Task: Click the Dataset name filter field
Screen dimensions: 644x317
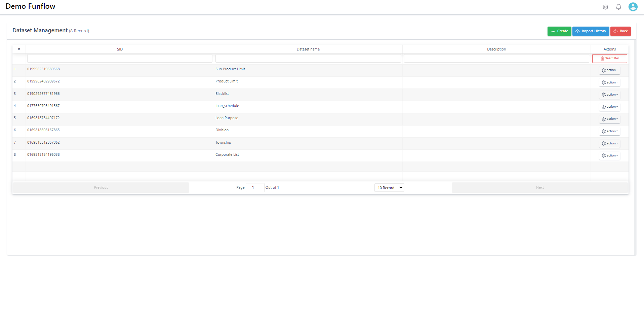Action: [x=308, y=59]
